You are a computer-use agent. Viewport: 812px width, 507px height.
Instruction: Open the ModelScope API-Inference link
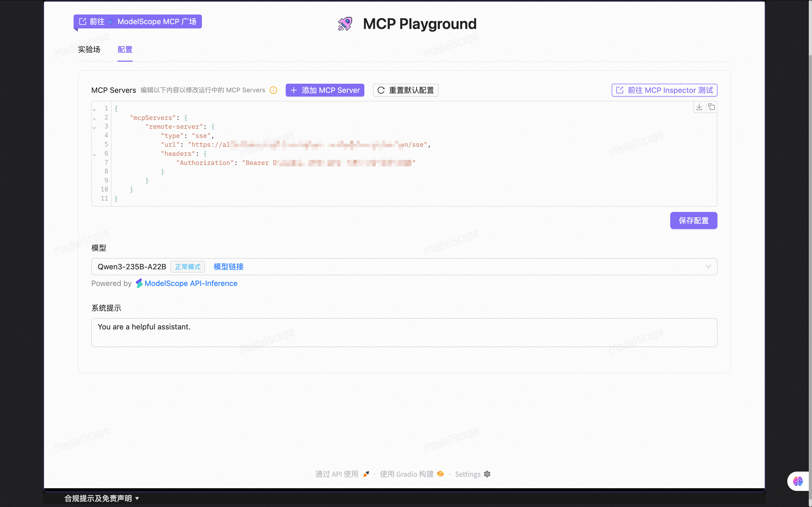pyautogui.click(x=191, y=283)
